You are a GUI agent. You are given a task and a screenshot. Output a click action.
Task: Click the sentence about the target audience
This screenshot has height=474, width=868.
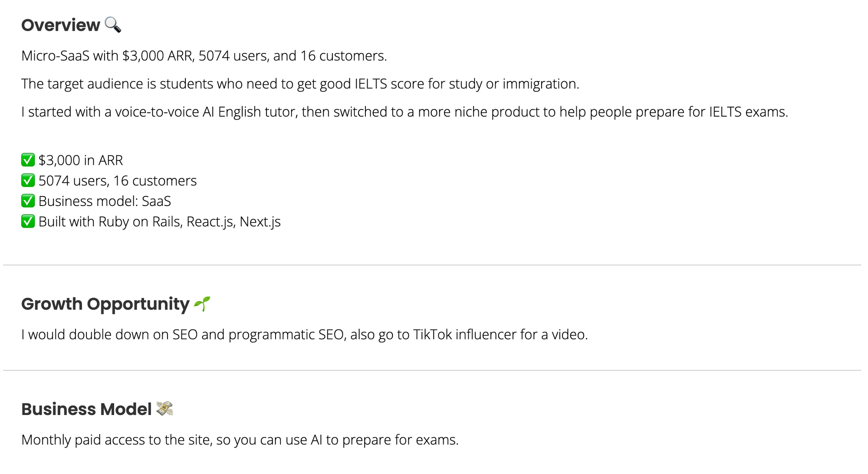(x=300, y=84)
